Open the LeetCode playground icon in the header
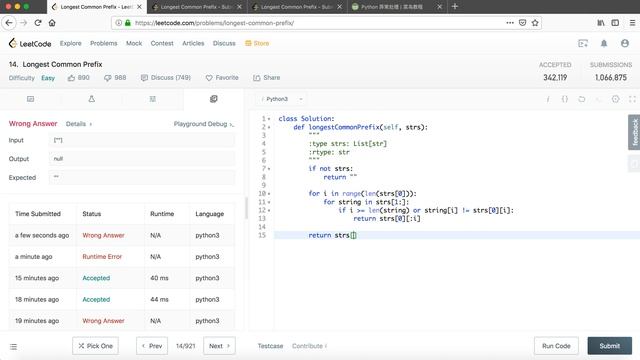The image size is (640, 360). click(583, 43)
